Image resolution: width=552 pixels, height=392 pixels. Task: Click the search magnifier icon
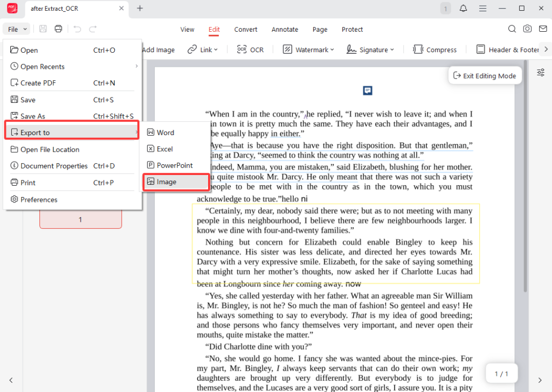coord(512,29)
